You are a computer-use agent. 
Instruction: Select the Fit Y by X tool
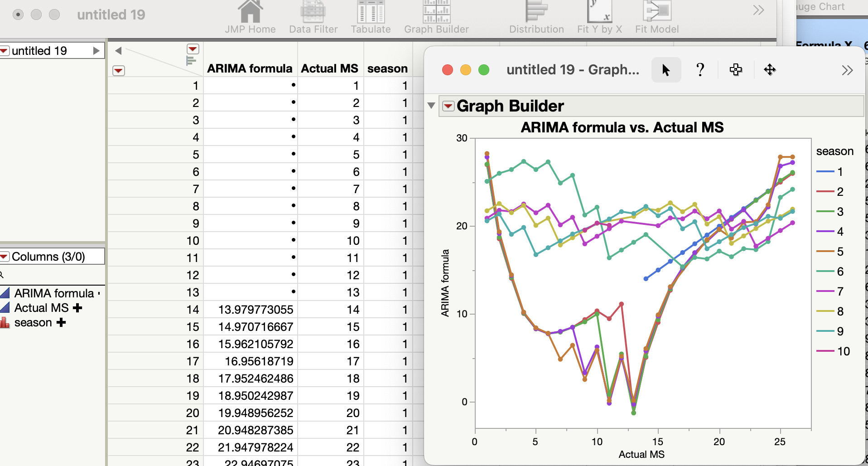tap(599, 14)
